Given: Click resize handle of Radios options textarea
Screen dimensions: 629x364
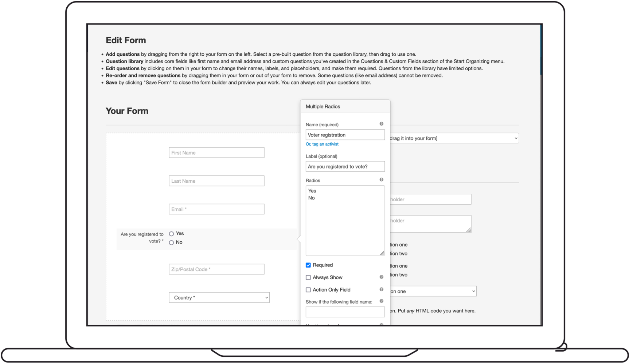Looking at the screenshot, I should [x=382, y=253].
